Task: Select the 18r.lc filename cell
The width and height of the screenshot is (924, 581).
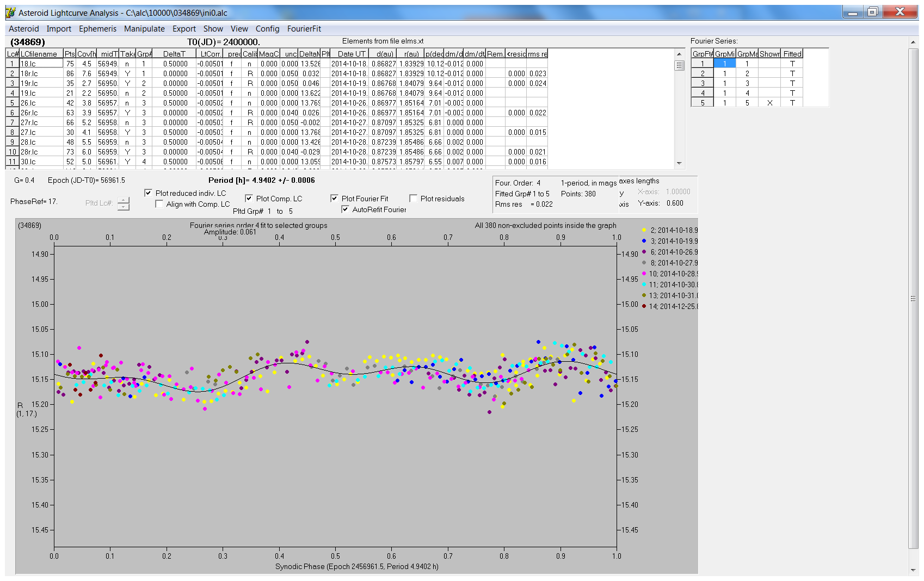Action: 41,73
